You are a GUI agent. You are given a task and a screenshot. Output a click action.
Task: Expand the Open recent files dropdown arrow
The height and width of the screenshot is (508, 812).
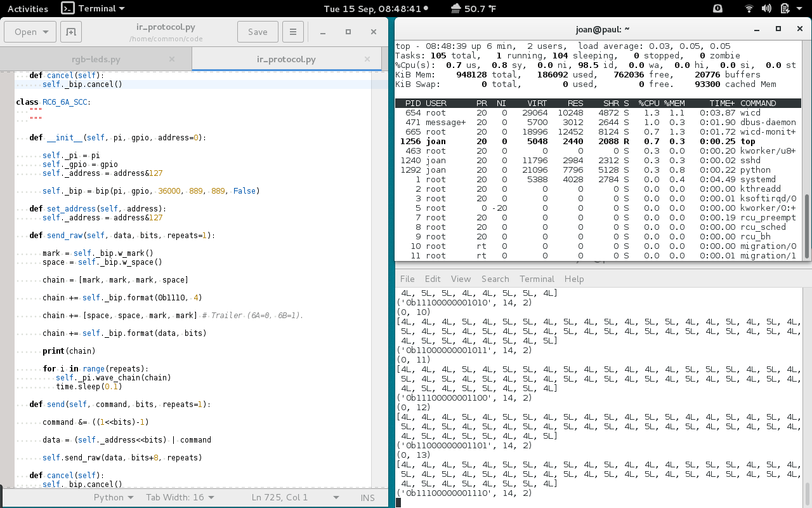(x=46, y=32)
